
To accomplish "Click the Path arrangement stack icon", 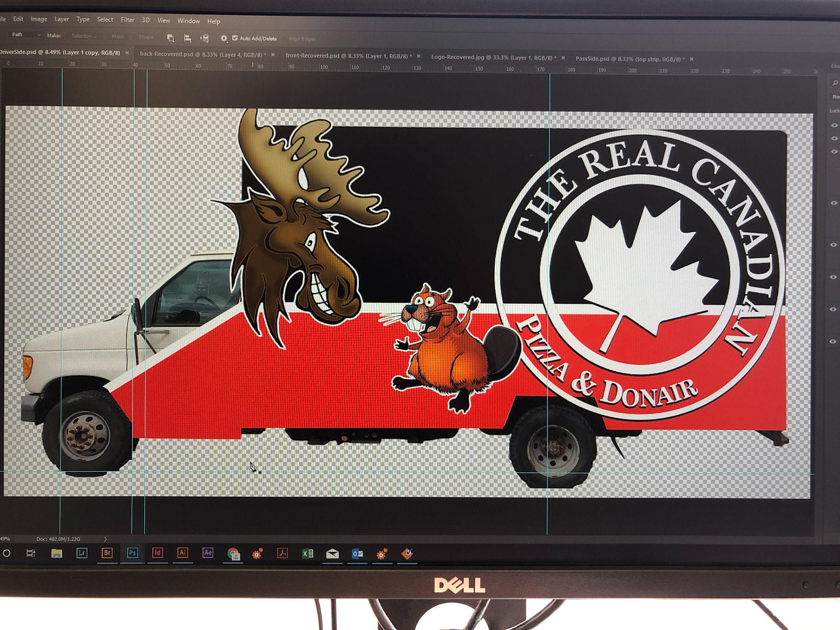I will click(204, 38).
